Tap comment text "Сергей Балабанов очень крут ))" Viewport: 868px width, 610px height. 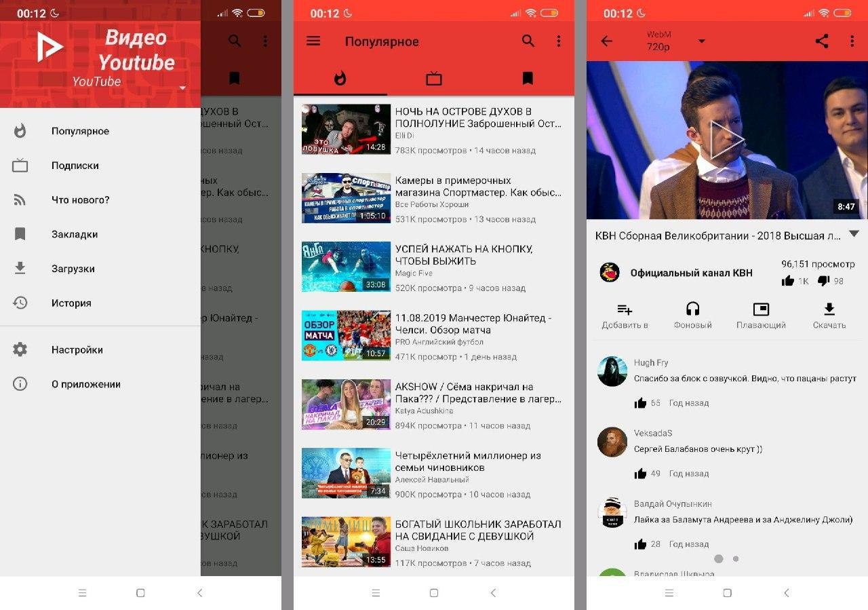pos(698,449)
